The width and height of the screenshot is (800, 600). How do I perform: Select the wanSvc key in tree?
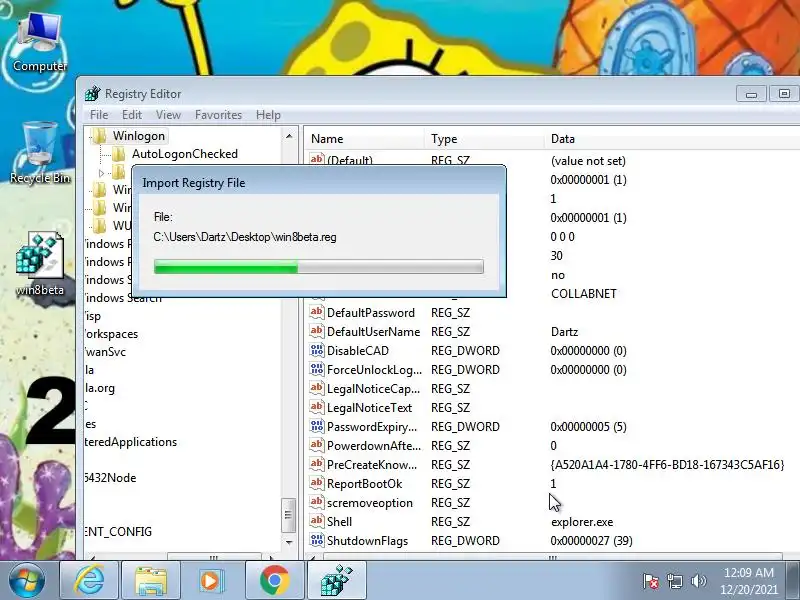coord(105,352)
